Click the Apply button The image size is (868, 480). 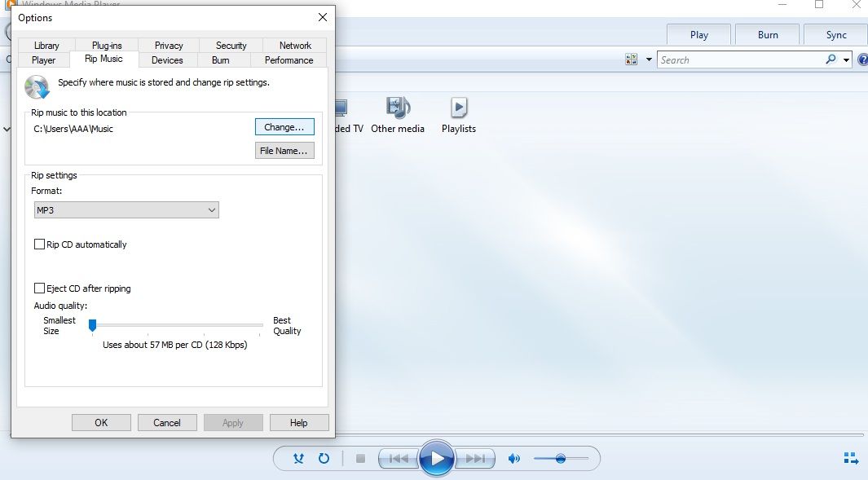pyautogui.click(x=233, y=422)
